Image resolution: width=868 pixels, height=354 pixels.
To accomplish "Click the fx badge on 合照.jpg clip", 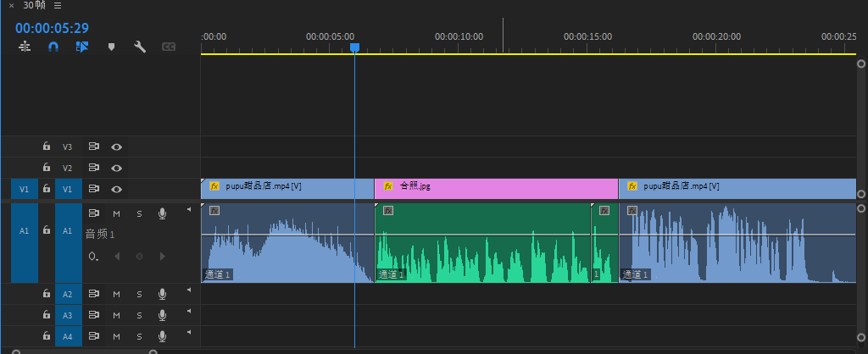I will [x=388, y=186].
